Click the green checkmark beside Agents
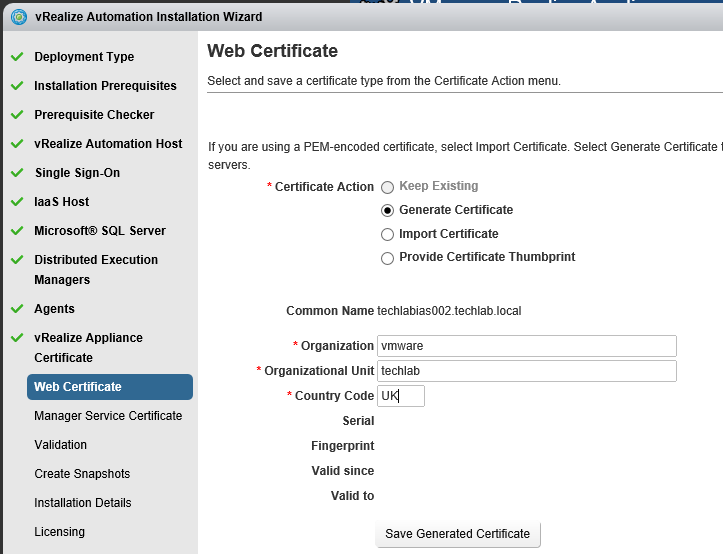723x554 pixels. [17, 309]
